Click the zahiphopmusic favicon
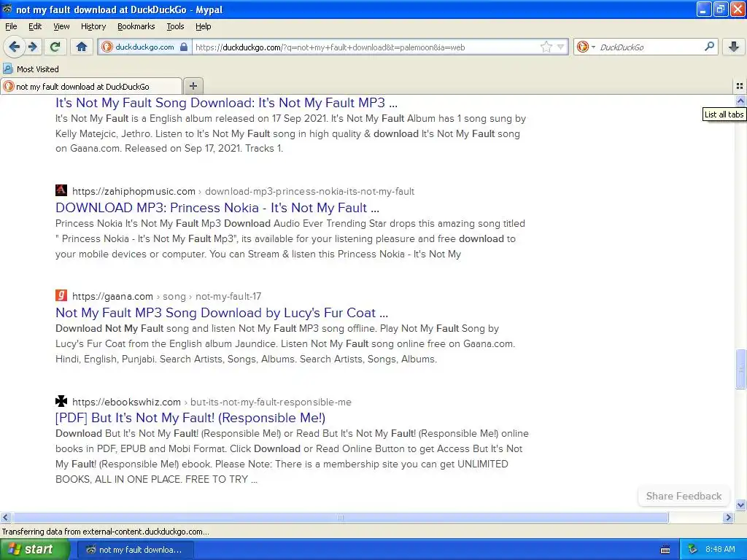This screenshot has width=747, height=560. 61,190
